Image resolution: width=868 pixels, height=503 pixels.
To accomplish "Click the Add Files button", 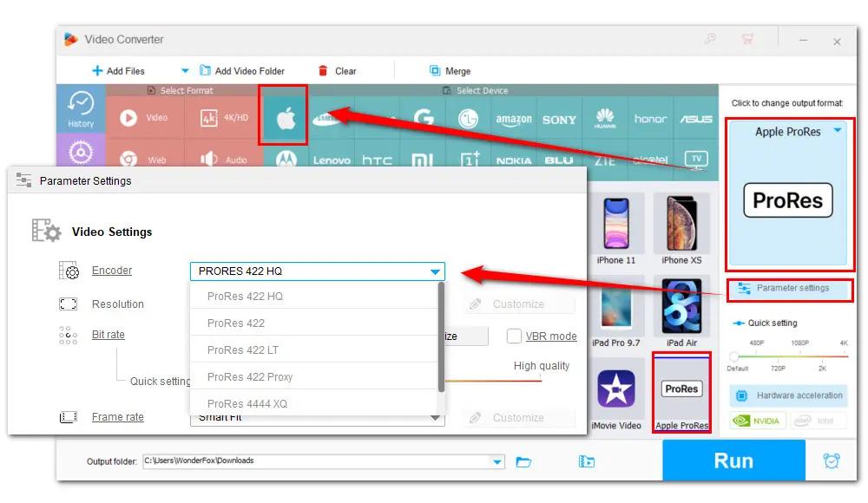I will pyautogui.click(x=118, y=71).
